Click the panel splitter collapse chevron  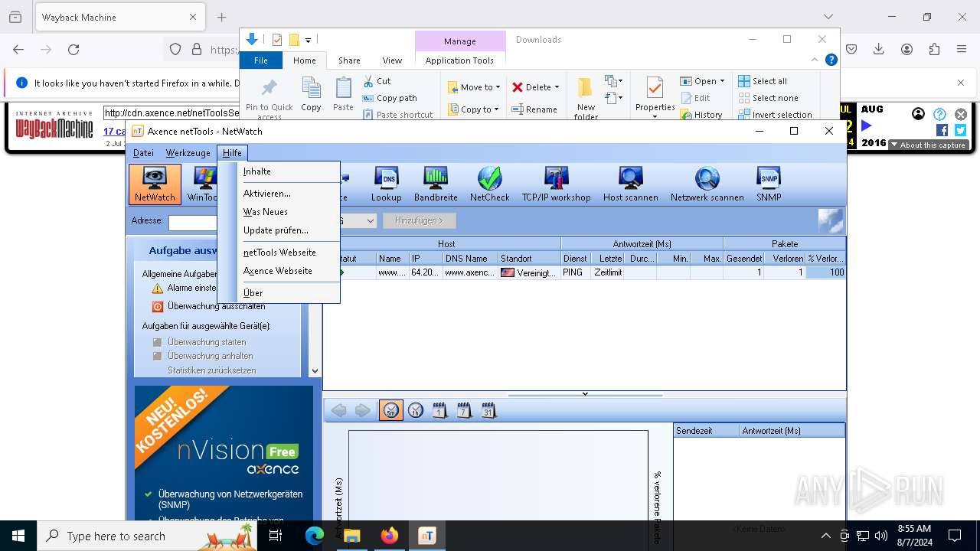pos(585,395)
